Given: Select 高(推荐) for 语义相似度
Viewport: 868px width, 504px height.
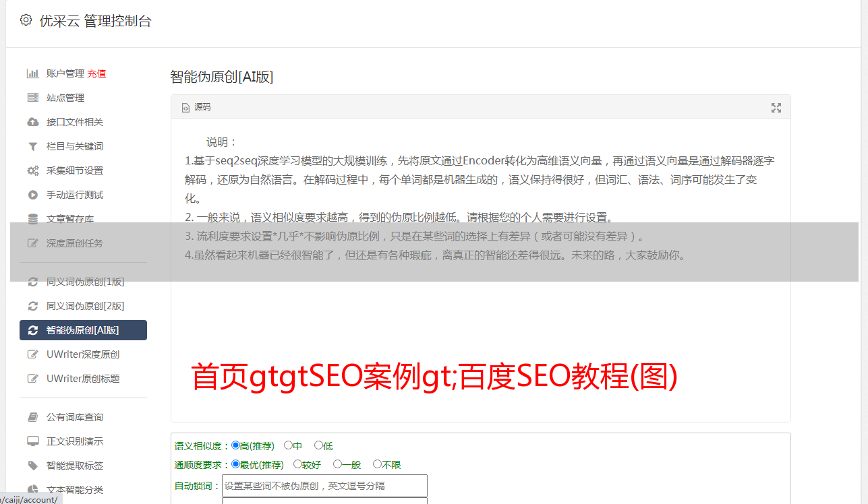Looking at the screenshot, I should coord(235,445).
